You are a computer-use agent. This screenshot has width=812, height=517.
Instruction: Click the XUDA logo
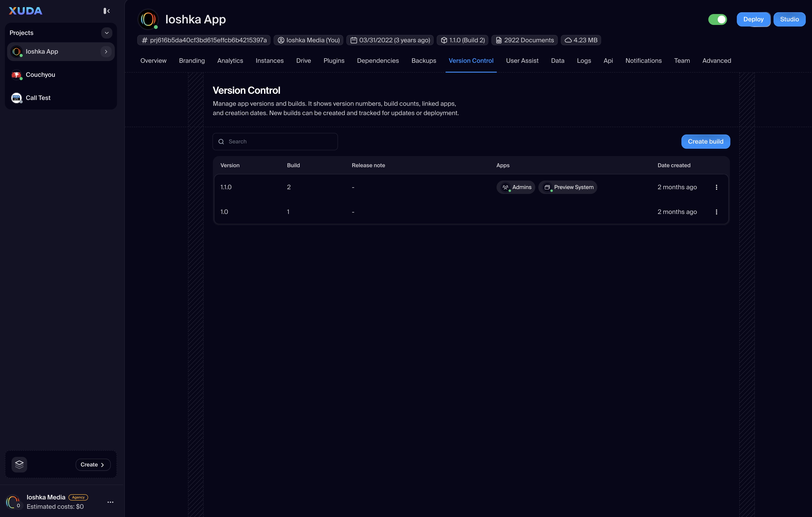click(x=25, y=11)
